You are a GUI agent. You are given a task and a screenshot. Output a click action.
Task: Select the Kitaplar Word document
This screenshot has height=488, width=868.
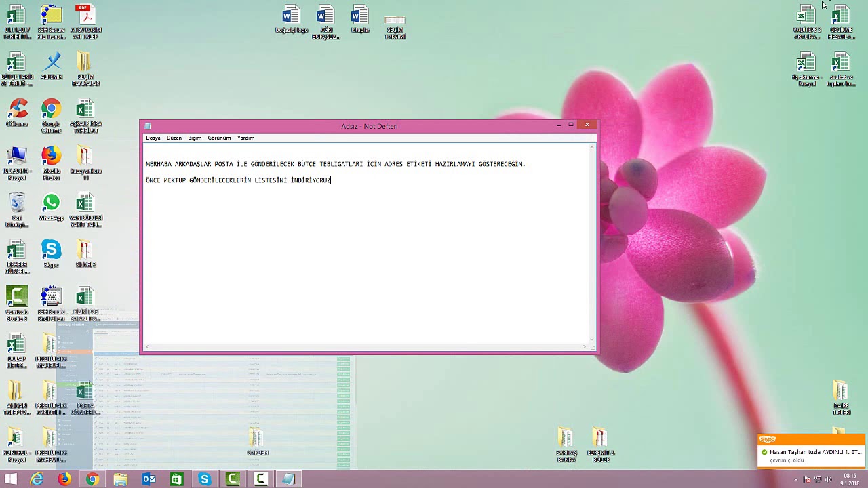click(x=360, y=20)
